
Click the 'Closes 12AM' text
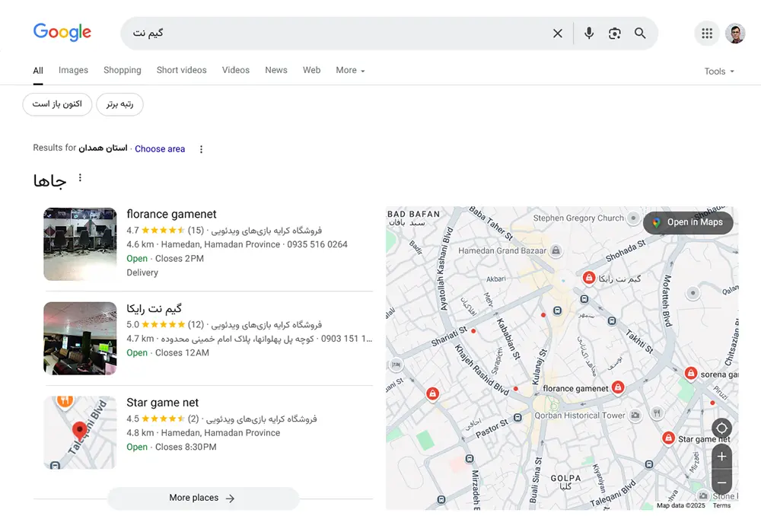pos(182,352)
